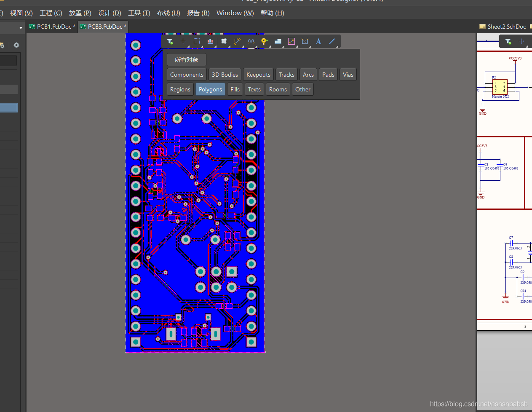
Task: Click the filter icon in schematic toolbar
Action: pos(508,41)
